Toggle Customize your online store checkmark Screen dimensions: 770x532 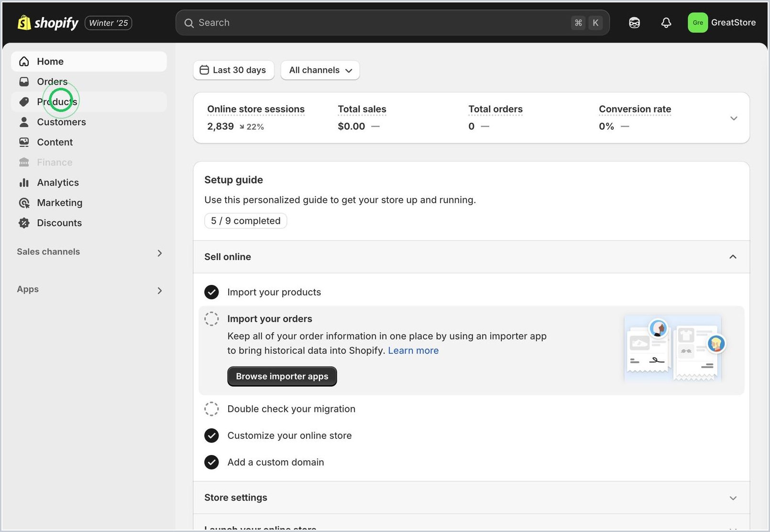(211, 435)
